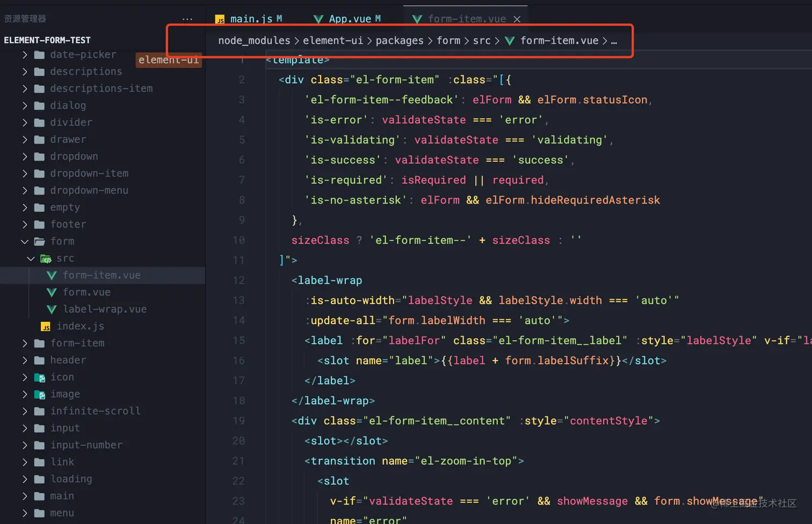This screenshot has width=812, height=524.
Task: Click the green icon folder icon
Action: pos(40,378)
